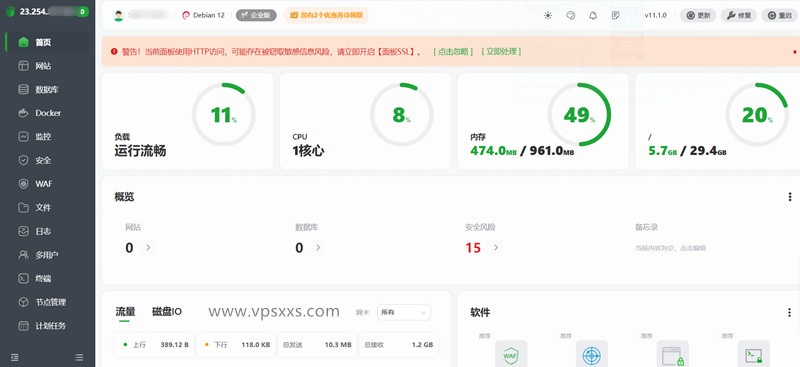Click 总接收 1.2 GB stat
800x367 pixels.
click(398, 345)
